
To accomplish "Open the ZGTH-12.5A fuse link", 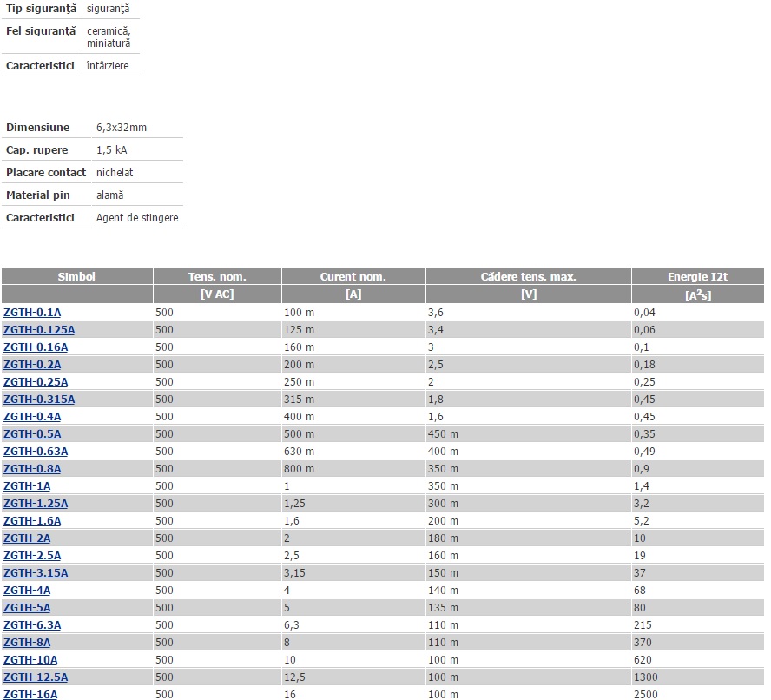I will (36, 677).
